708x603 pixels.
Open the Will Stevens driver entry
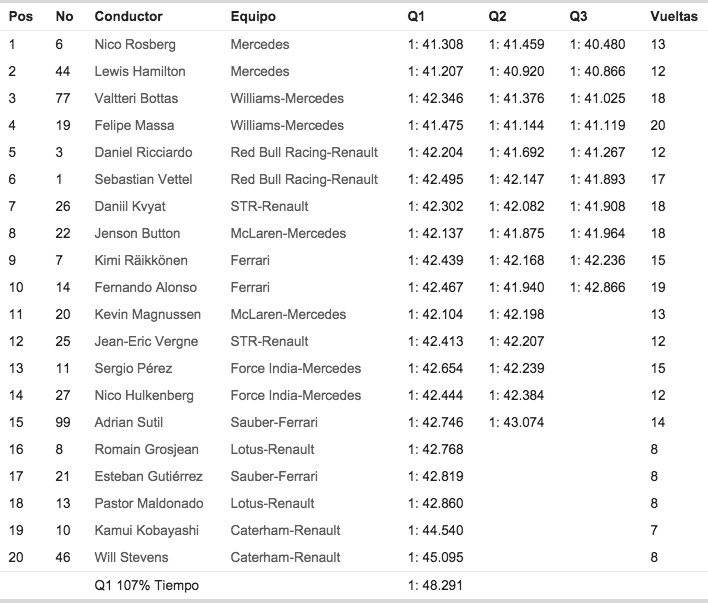coord(131,557)
